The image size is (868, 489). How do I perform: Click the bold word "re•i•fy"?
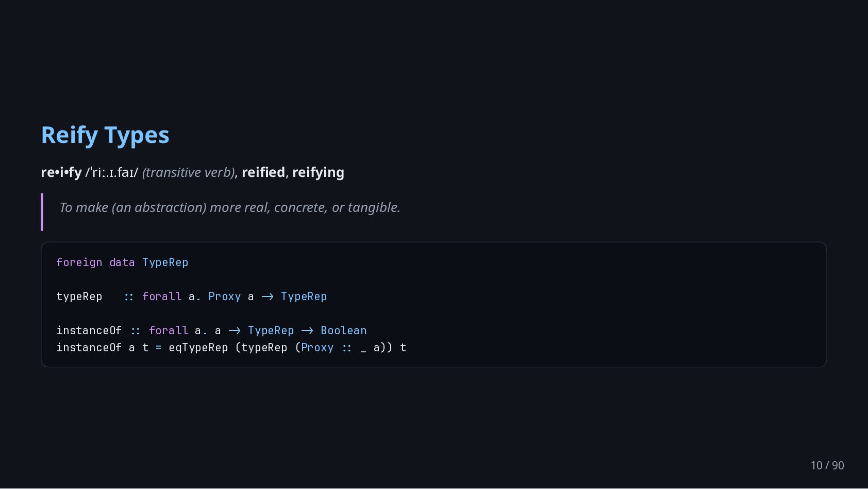point(61,172)
